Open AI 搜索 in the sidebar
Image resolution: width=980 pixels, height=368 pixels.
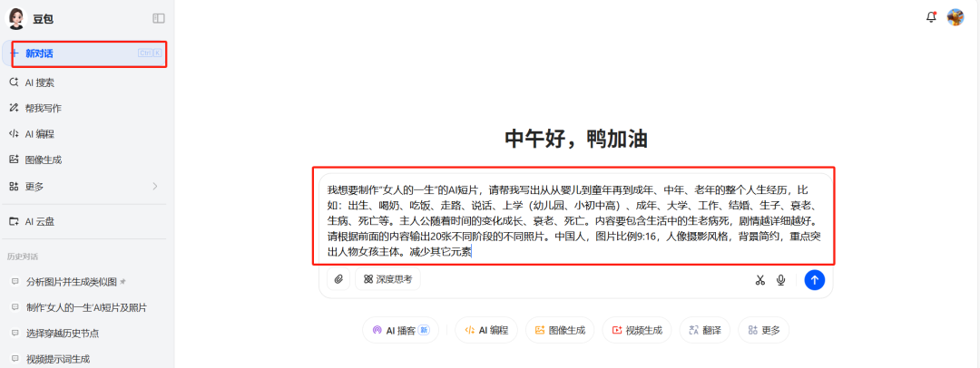pyautogui.click(x=39, y=82)
